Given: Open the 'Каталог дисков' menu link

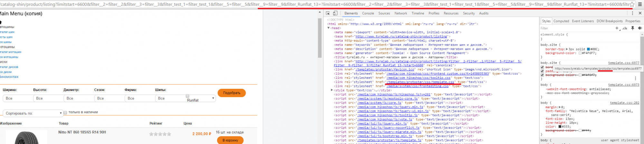Looking at the screenshot, I should [x=9, y=67].
